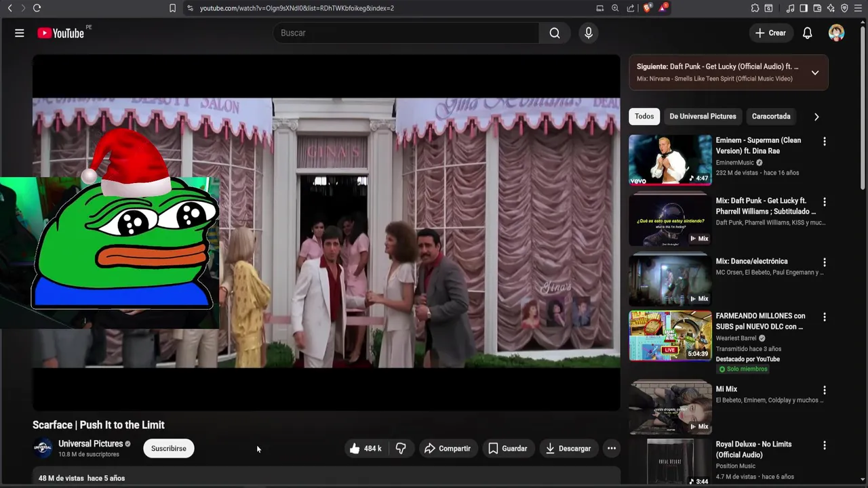Open Brave Rewards triangle icon

coord(663,8)
